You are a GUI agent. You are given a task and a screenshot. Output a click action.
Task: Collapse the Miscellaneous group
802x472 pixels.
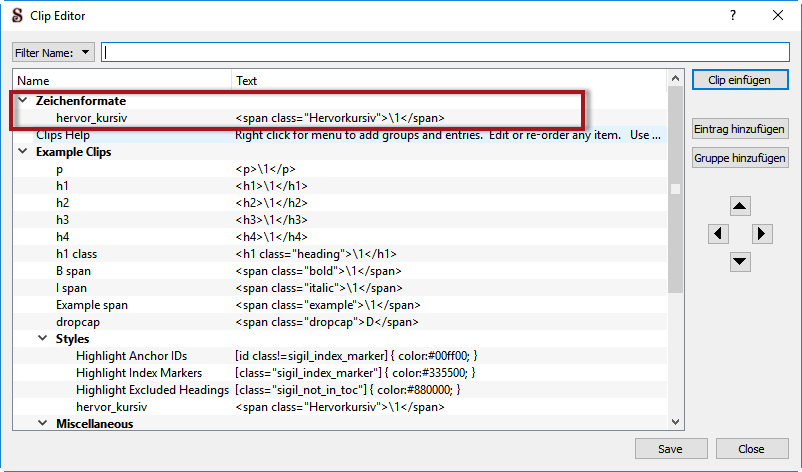[43, 423]
